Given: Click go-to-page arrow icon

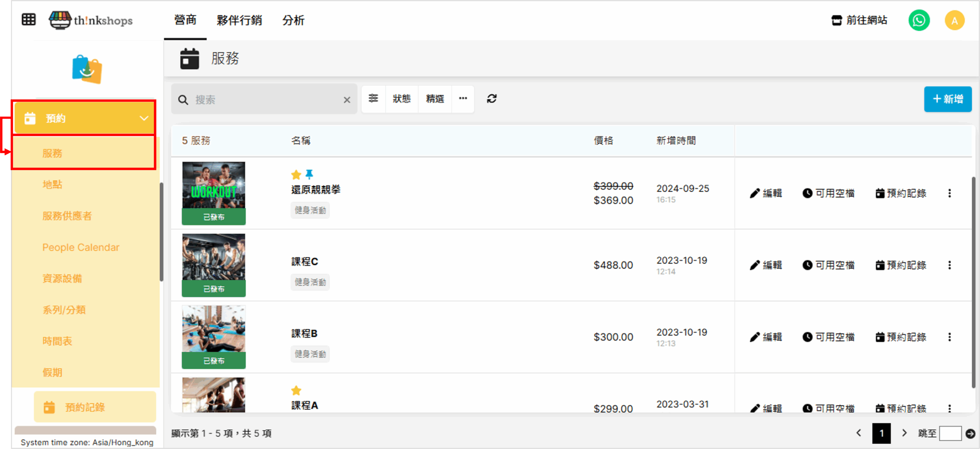Looking at the screenshot, I should (970, 433).
